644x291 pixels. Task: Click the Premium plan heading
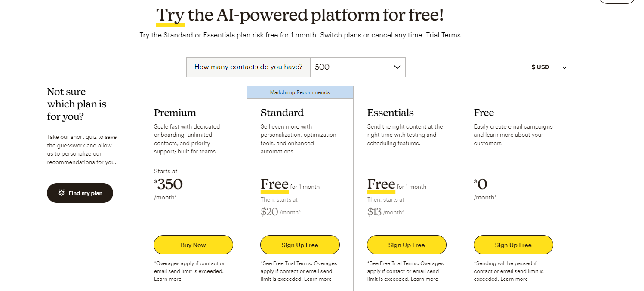pyautogui.click(x=175, y=113)
